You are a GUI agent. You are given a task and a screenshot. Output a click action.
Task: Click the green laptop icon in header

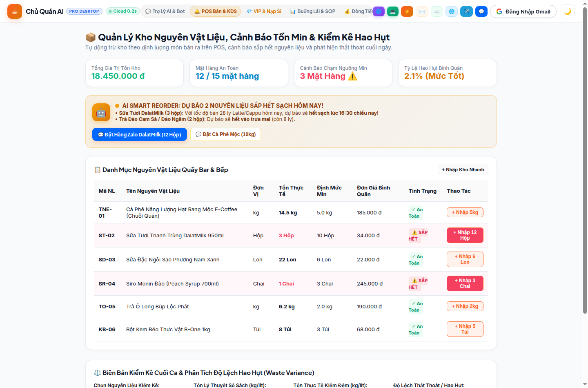point(393,11)
